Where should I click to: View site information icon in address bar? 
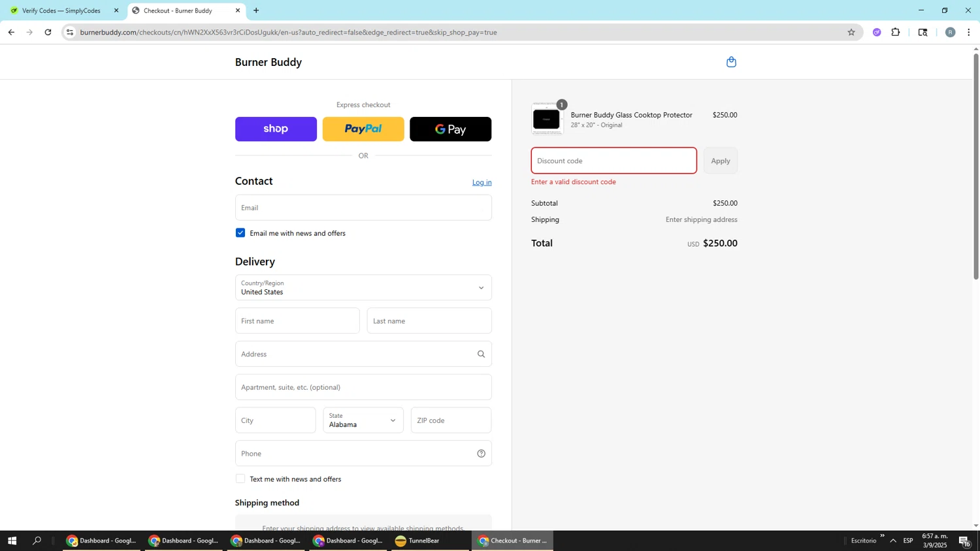pos(70,32)
